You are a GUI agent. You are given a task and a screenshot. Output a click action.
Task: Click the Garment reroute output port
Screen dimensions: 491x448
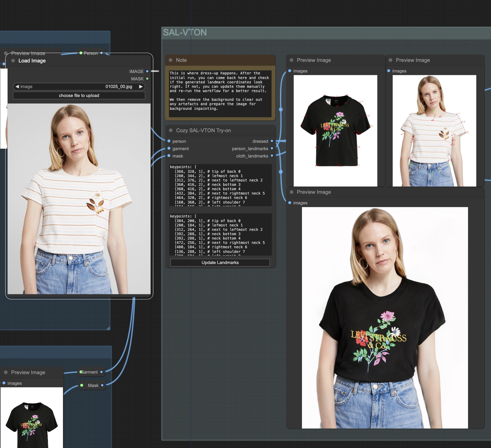pyautogui.click(x=101, y=372)
